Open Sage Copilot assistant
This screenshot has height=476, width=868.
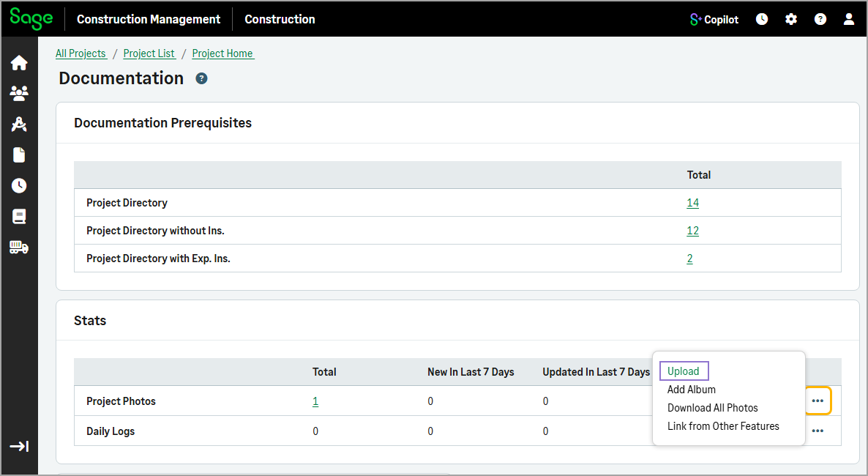pyautogui.click(x=714, y=20)
